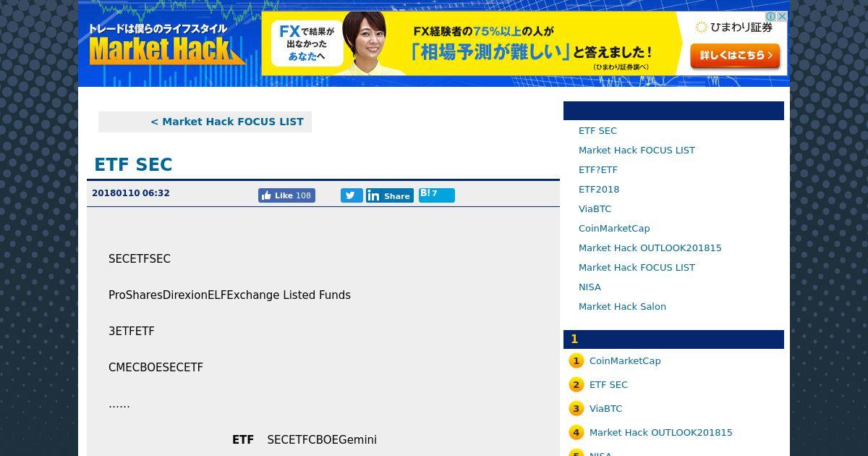Open unranked 'ViaBTC' link under ETF2018
Viewport: 868px width, 456px height.
click(595, 208)
